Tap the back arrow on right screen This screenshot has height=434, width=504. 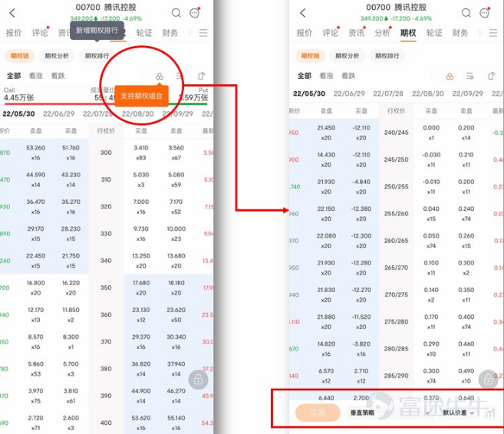[302, 13]
